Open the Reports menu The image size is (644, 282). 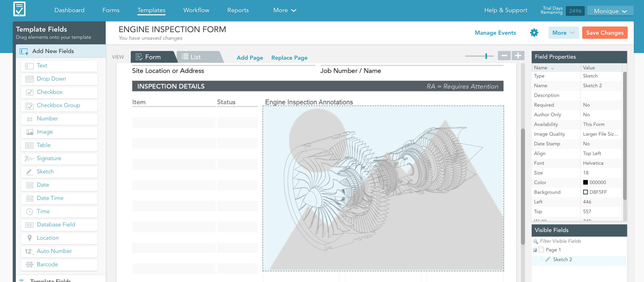(238, 10)
